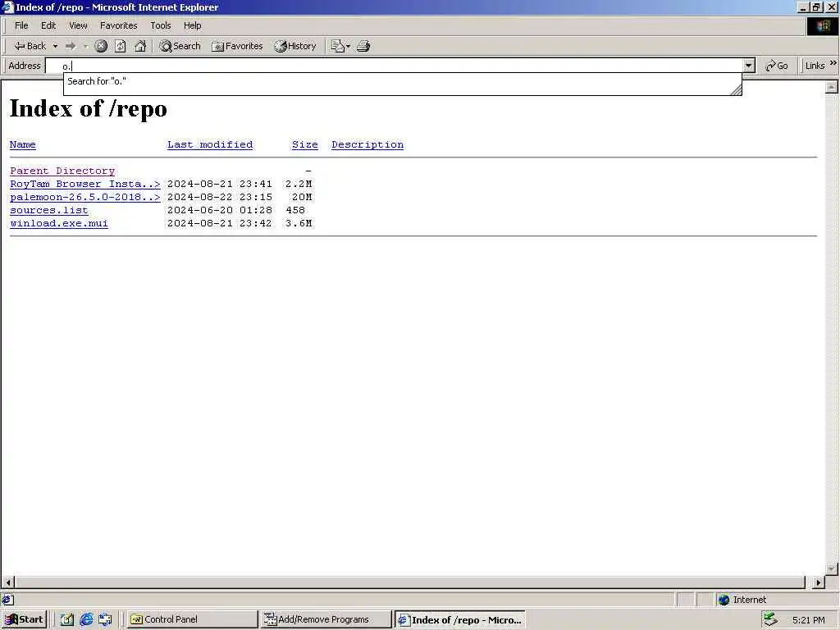Click the 2.2M size of RoyTam Browser

point(299,184)
